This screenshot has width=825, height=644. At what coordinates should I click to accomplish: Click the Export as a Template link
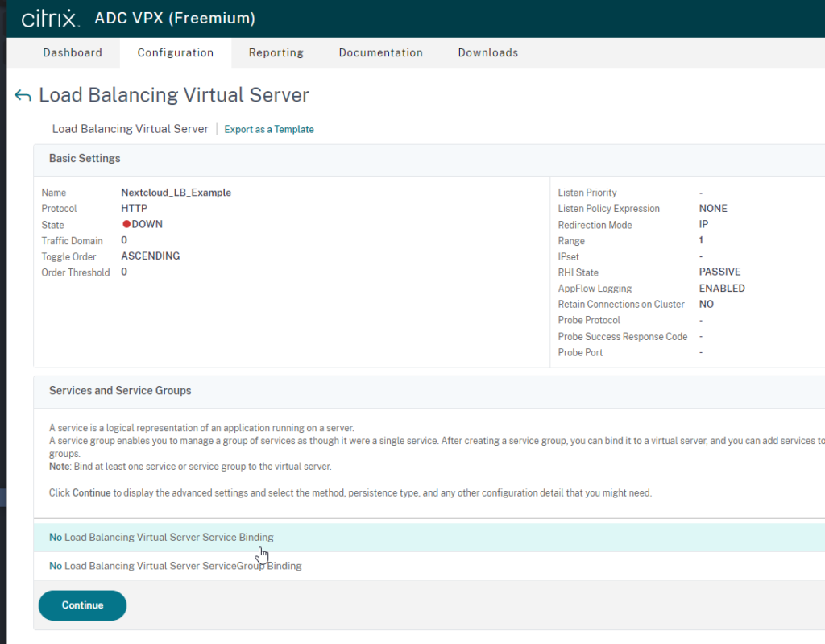[269, 129]
